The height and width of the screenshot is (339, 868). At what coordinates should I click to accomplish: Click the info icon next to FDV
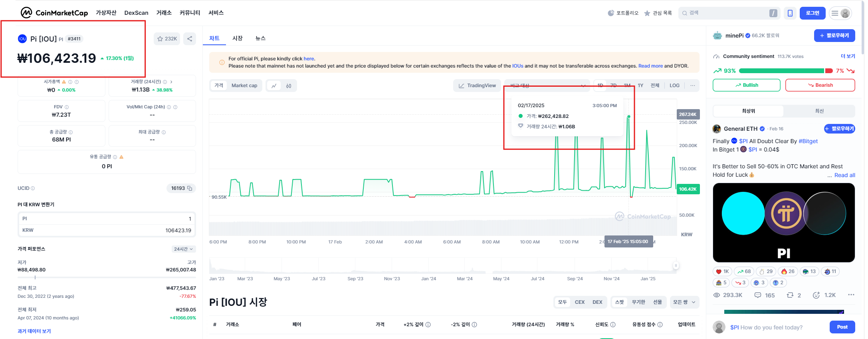pyautogui.click(x=67, y=107)
